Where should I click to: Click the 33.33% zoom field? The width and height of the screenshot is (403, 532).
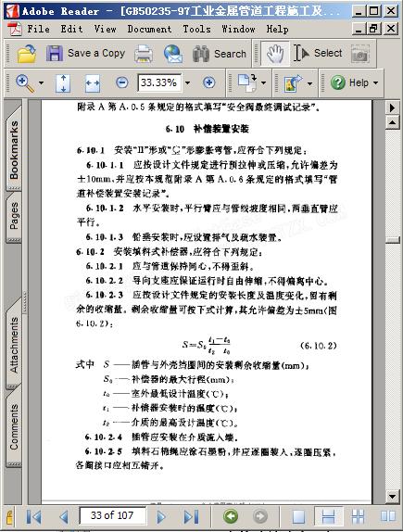click(x=158, y=82)
